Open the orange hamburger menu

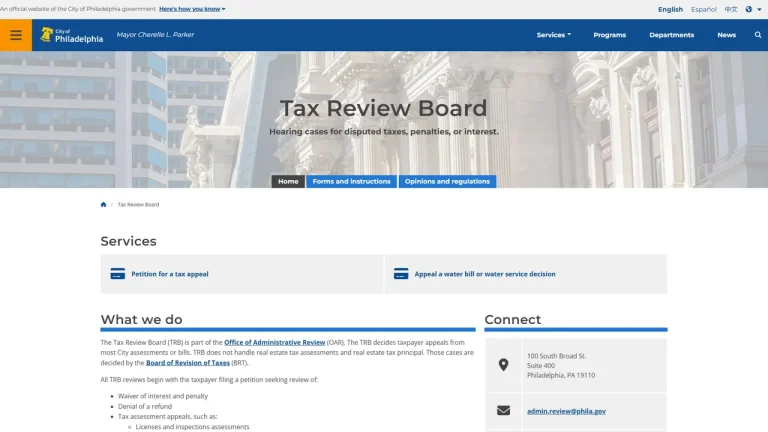coord(16,35)
